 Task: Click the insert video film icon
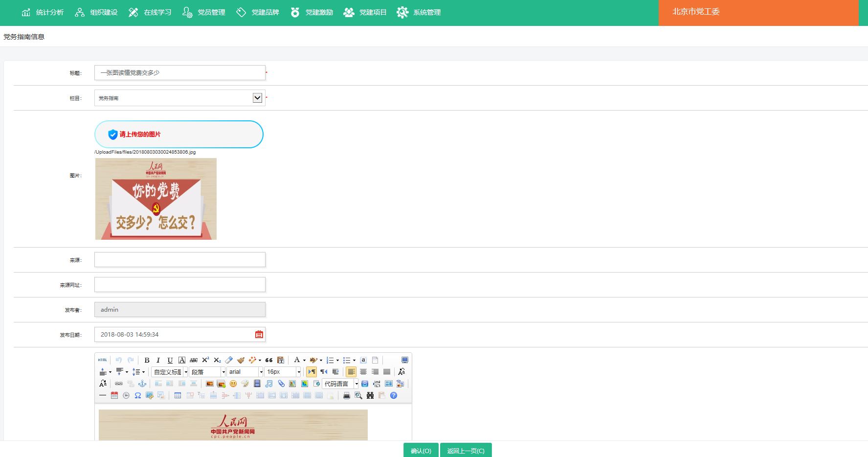click(x=257, y=384)
